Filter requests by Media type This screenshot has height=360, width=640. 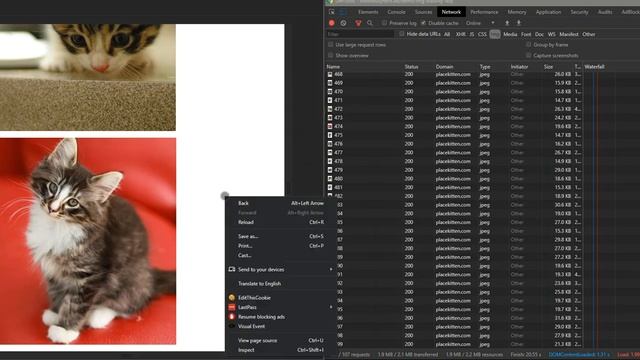(x=510, y=34)
